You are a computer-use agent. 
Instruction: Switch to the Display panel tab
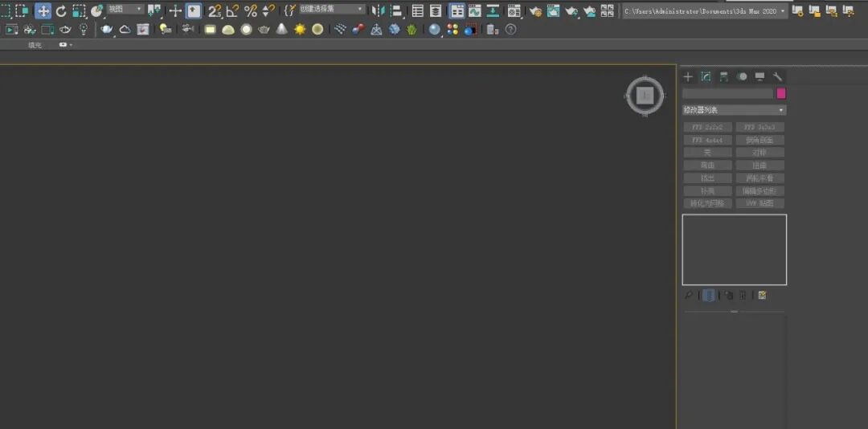click(759, 77)
